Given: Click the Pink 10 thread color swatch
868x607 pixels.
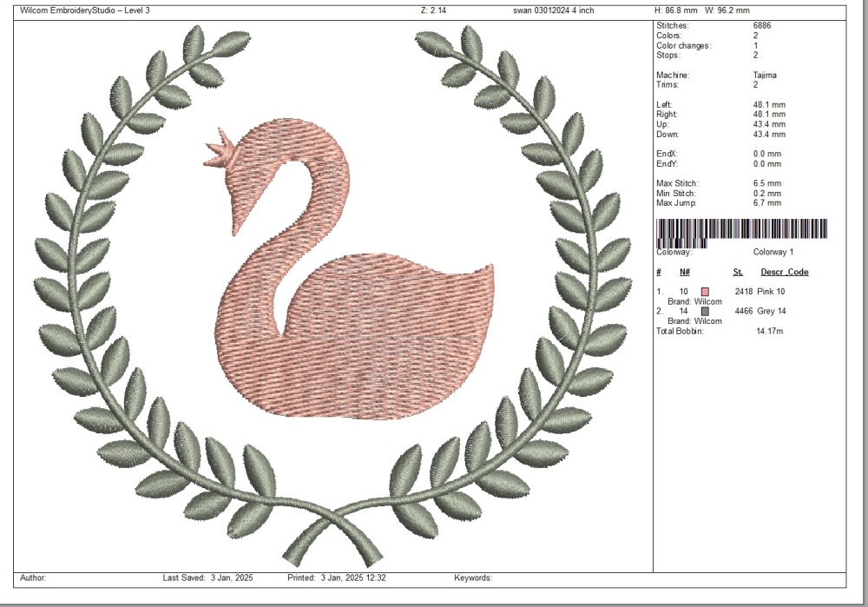Looking at the screenshot, I should point(705,292).
